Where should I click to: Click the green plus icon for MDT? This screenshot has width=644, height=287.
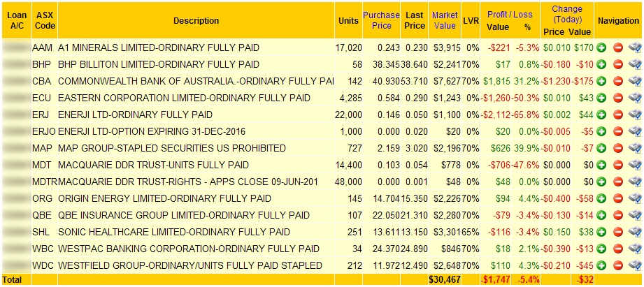coord(601,165)
